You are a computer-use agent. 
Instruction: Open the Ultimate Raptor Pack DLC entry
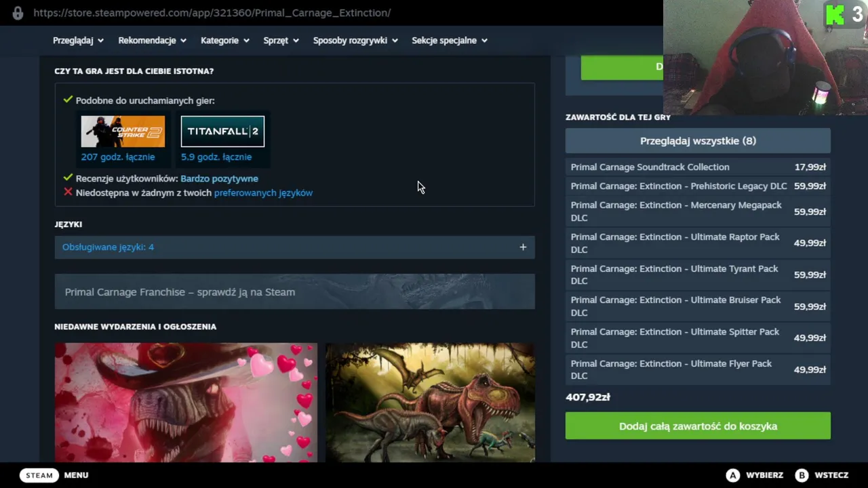point(698,243)
